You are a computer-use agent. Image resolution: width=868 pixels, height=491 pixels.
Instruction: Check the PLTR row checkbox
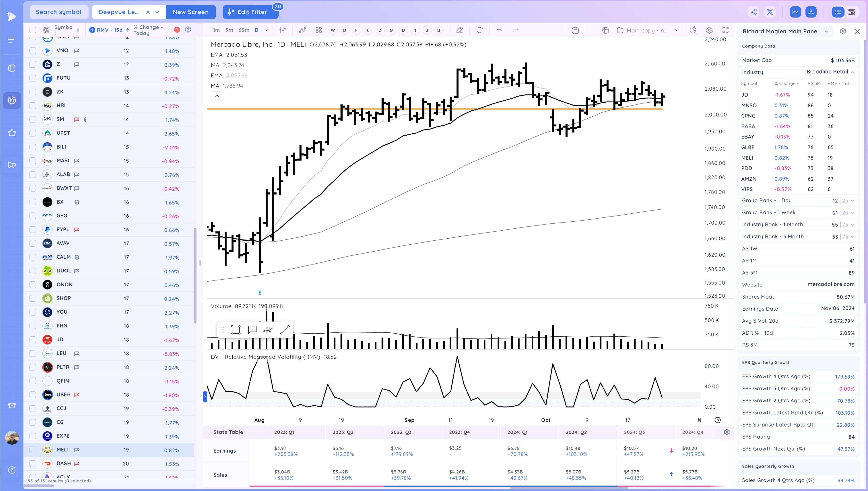33,367
